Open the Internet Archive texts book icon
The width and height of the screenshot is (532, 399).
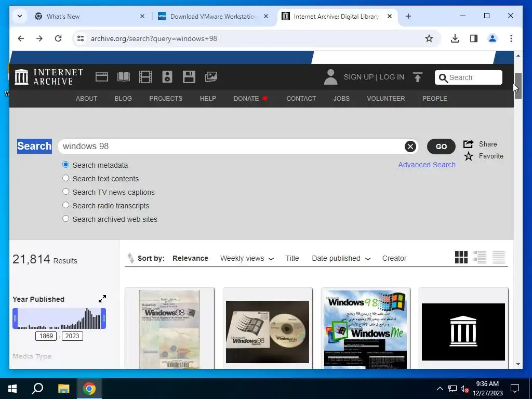(x=124, y=77)
